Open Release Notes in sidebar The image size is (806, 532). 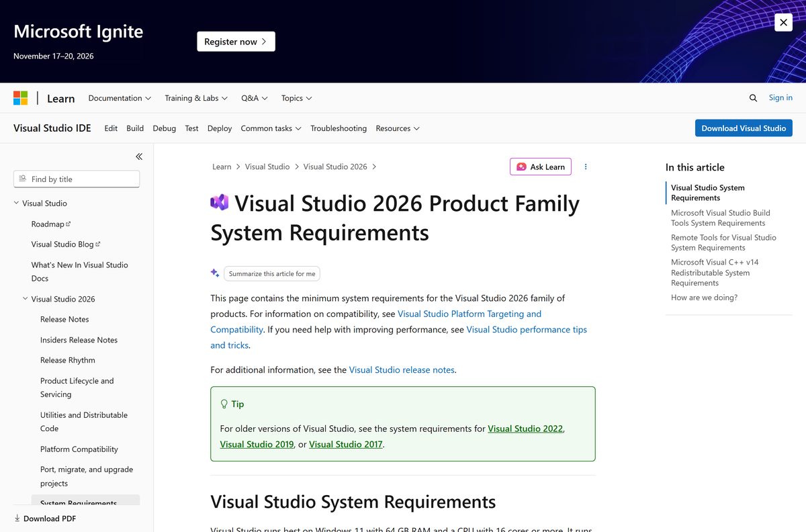(64, 319)
